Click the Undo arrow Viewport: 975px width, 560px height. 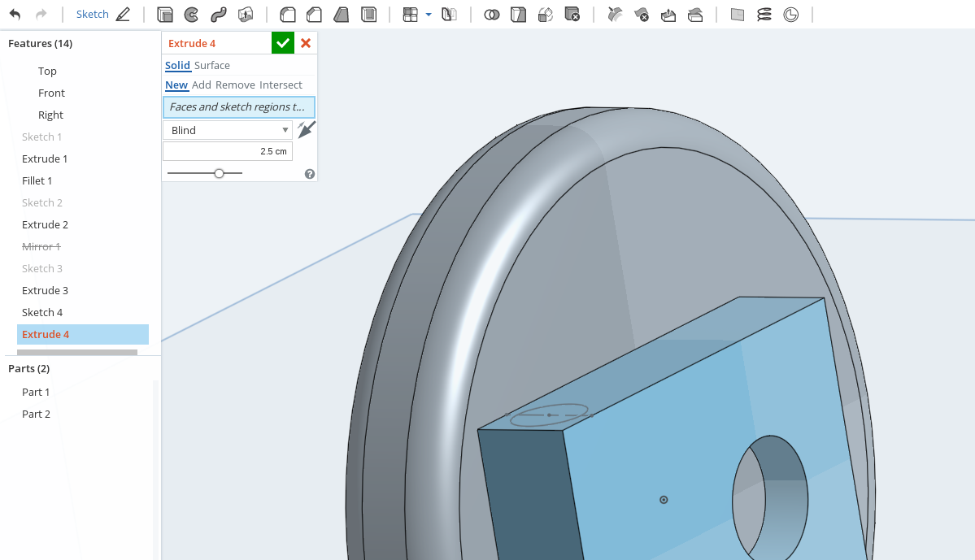point(15,15)
